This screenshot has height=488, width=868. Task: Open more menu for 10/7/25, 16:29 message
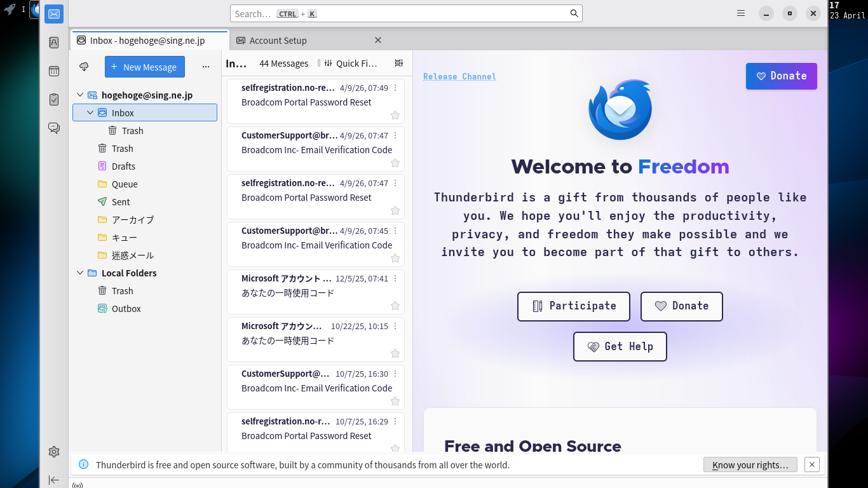click(x=395, y=421)
